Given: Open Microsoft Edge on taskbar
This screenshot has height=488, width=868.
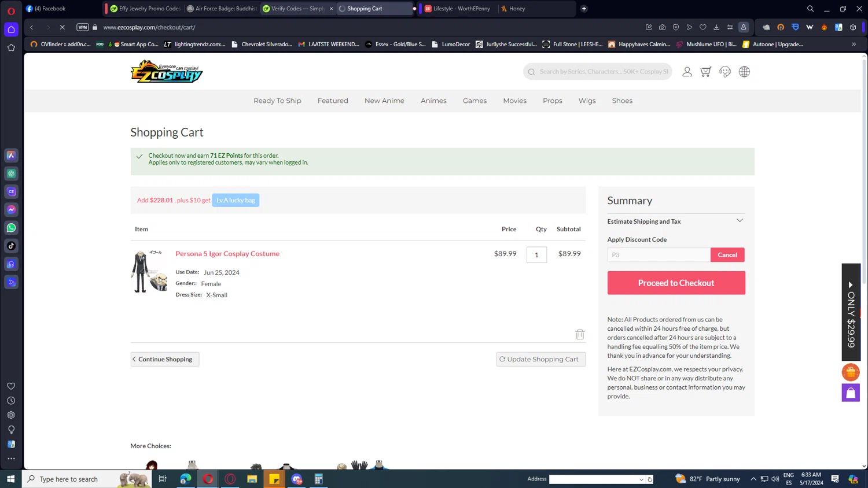Looking at the screenshot, I should (x=186, y=479).
